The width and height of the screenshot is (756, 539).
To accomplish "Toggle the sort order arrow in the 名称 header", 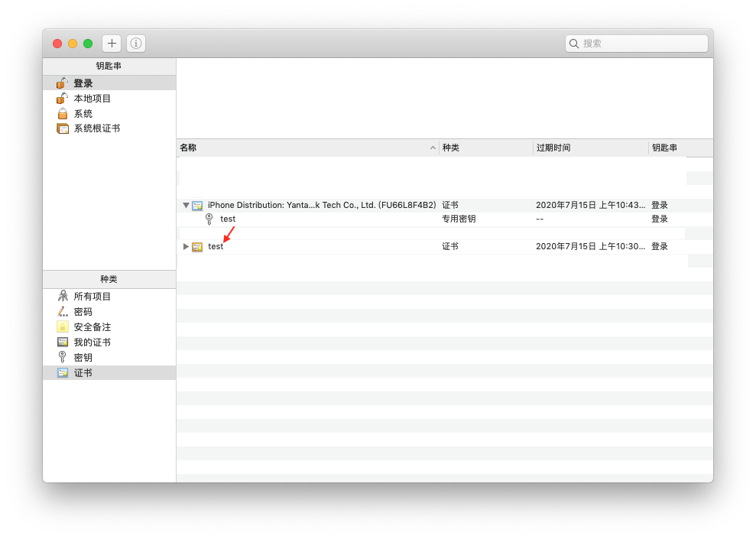I will [x=433, y=148].
